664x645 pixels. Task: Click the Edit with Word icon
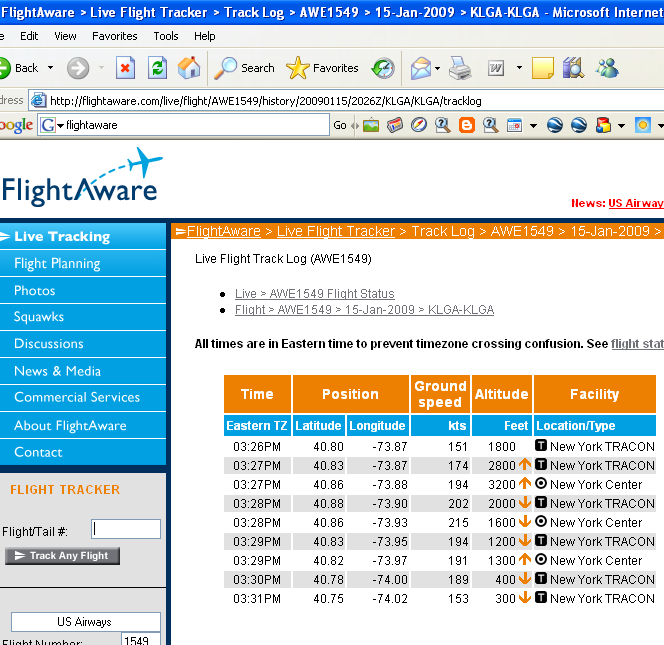click(496, 68)
